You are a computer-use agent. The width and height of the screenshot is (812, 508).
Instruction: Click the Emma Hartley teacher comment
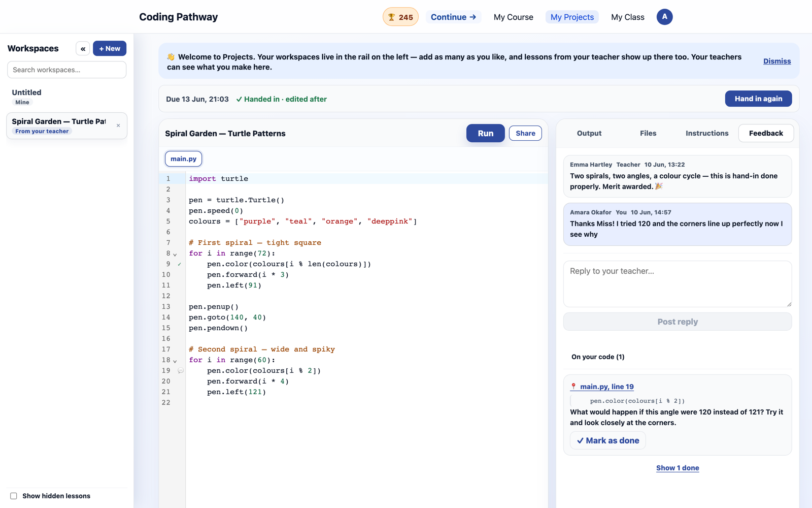tap(678, 176)
